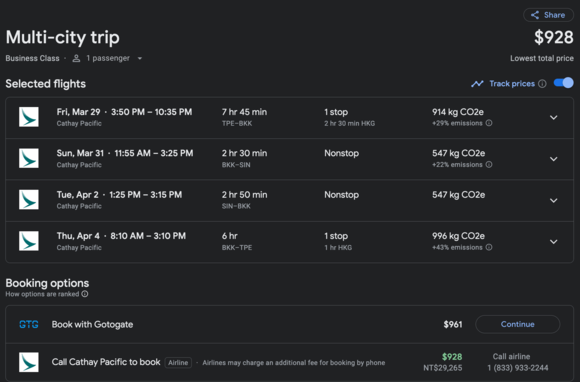Click the 'Multi-city trip' heading
580x382 pixels.
point(63,37)
